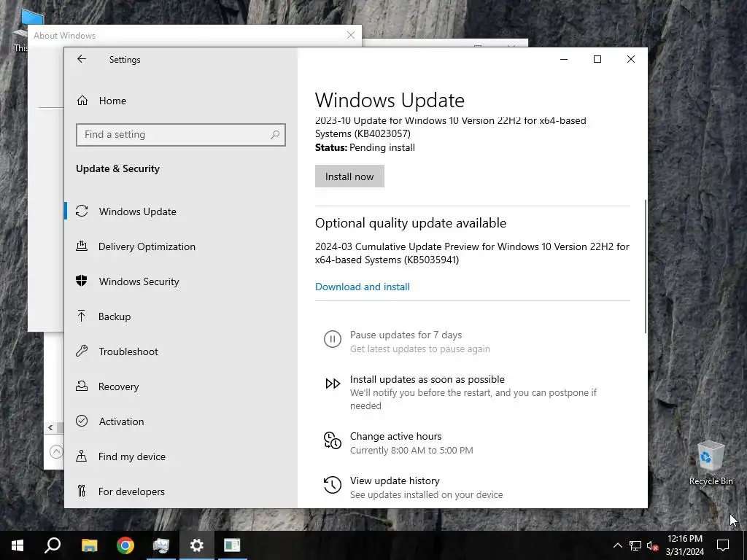Click the round up-chevron in the background window
The height and width of the screenshot is (560, 747).
point(57,451)
